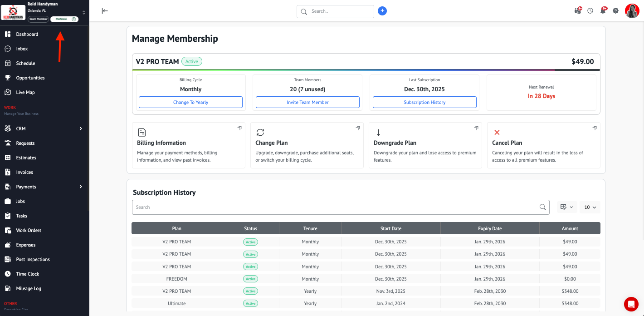The image size is (644, 316).
Task: Click the search magnifier in Subscription History
Action: pos(542,207)
